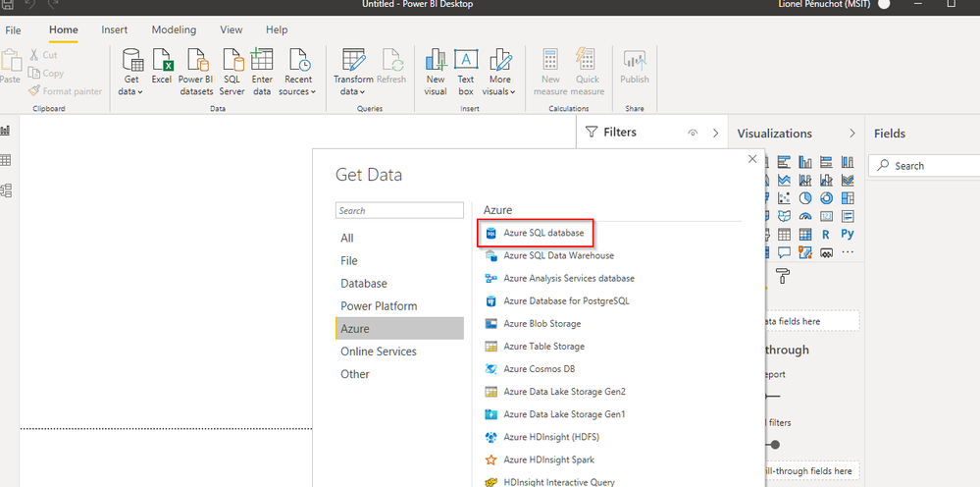
Task: Click the Cut scissors icon
Action: [x=33, y=55]
